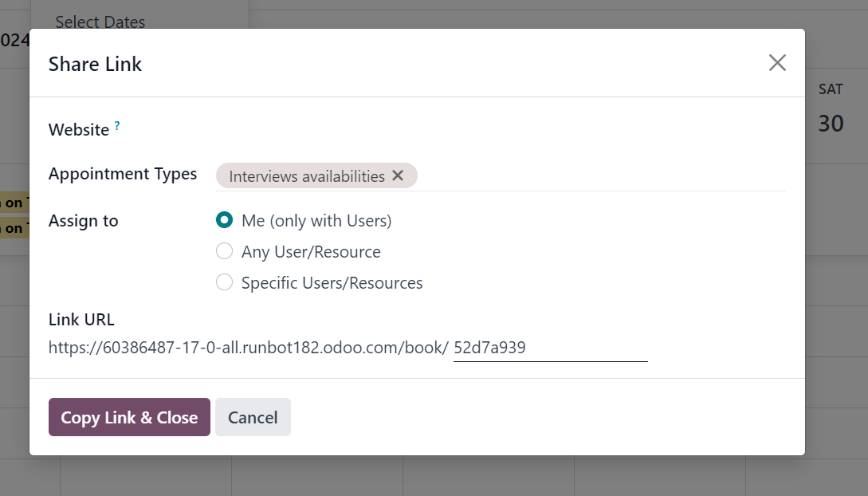Click the base URL text https://60386487-17-0-all.runbot182.odoo.com/book/
This screenshot has width=868, height=496.
point(248,348)
